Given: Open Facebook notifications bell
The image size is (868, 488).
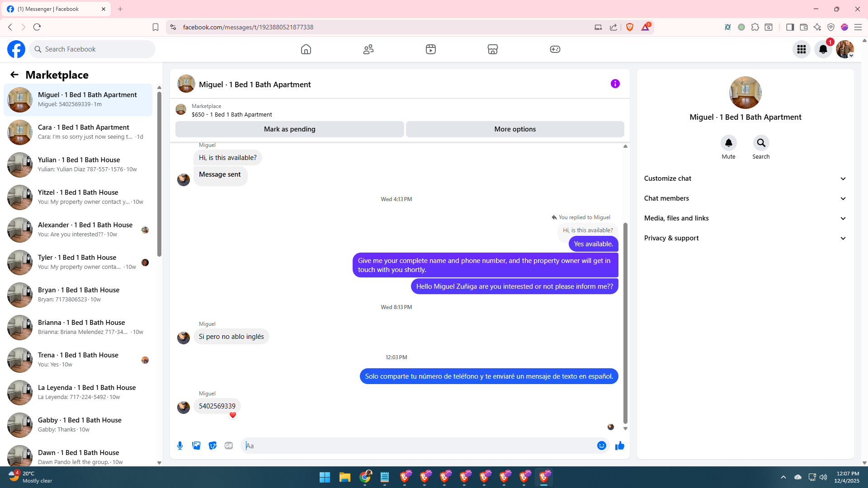Looking at the screenshot, I should 823,49.
